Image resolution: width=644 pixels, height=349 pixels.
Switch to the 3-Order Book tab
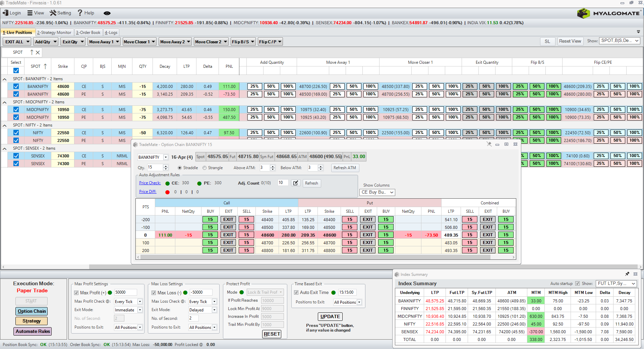coord(88,33)
